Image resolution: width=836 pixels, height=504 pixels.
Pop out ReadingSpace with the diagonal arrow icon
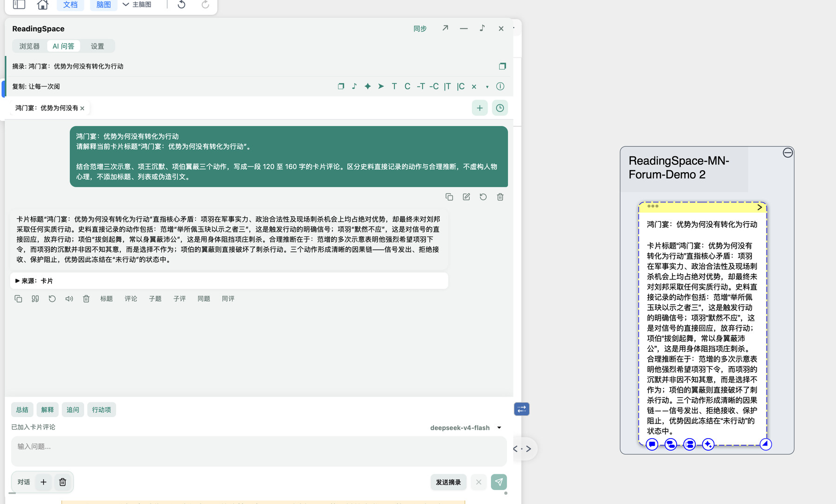pos(445,28)
